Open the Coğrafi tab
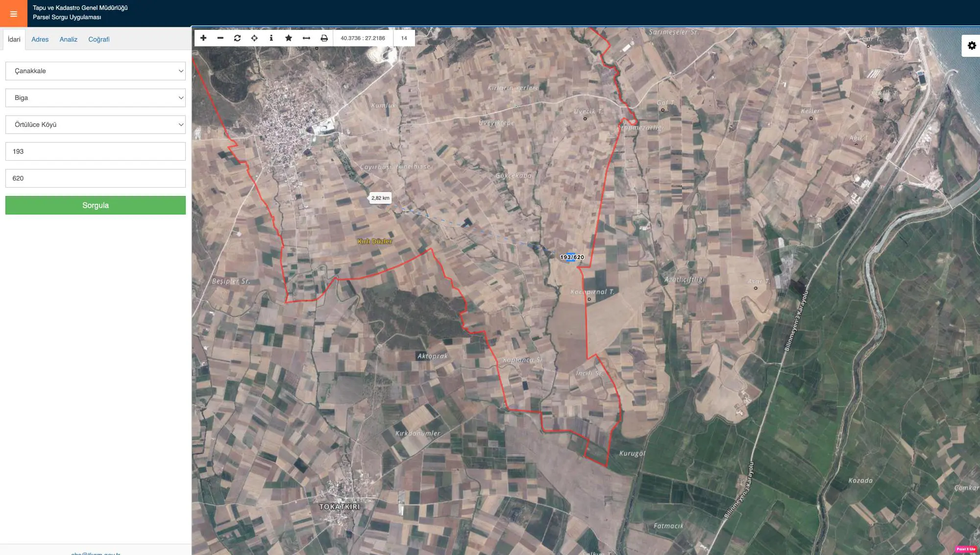Image resolution: width=980 pixels, height=555 pixels. pos(99,39)
